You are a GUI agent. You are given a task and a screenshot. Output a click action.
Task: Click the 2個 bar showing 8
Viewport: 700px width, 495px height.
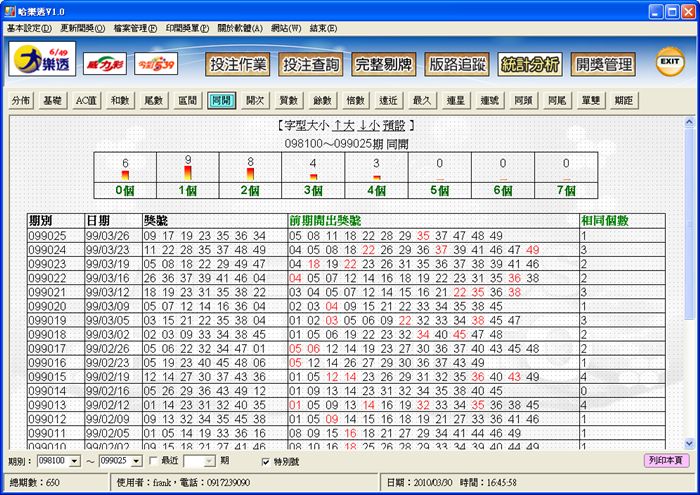point(250,175)
